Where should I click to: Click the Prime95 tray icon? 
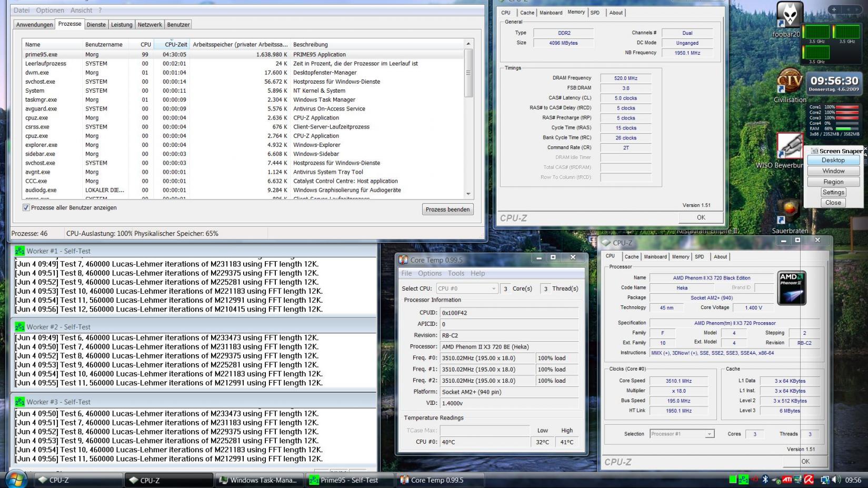744,480
